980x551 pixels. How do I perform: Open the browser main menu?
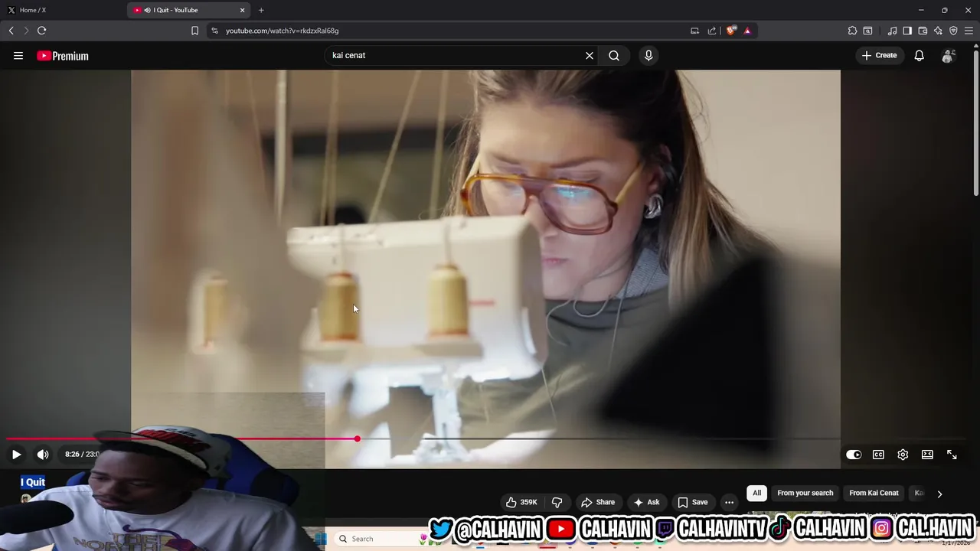coord(969,31)
